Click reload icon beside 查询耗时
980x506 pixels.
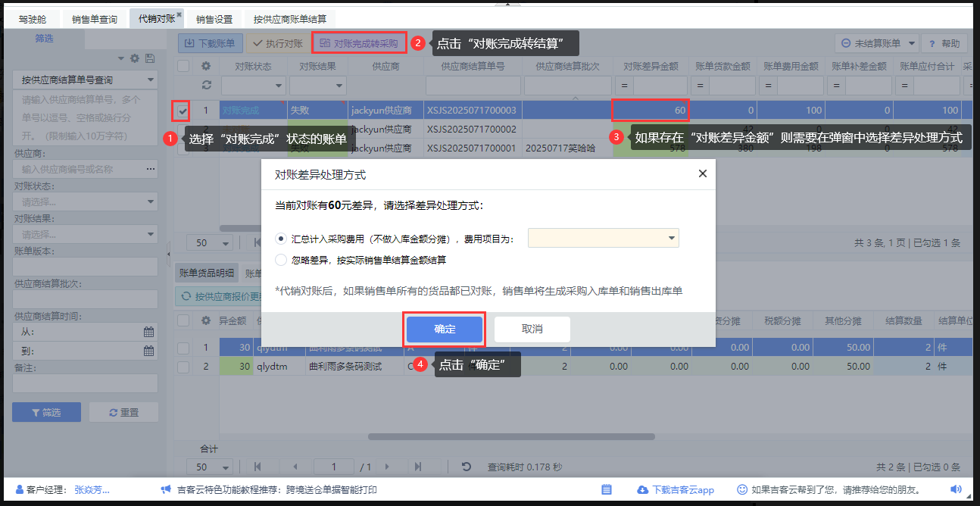(467, 467)
